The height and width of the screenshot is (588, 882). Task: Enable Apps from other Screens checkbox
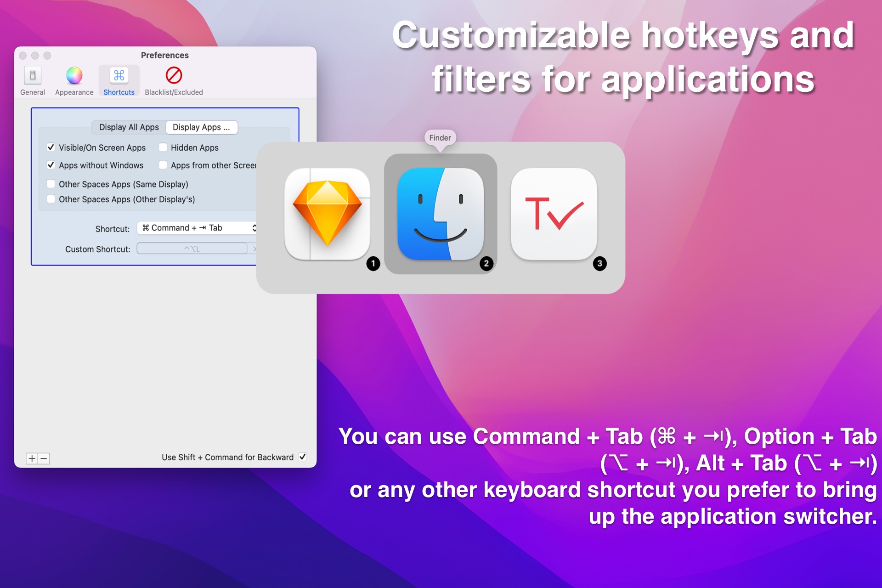(163, 165)
